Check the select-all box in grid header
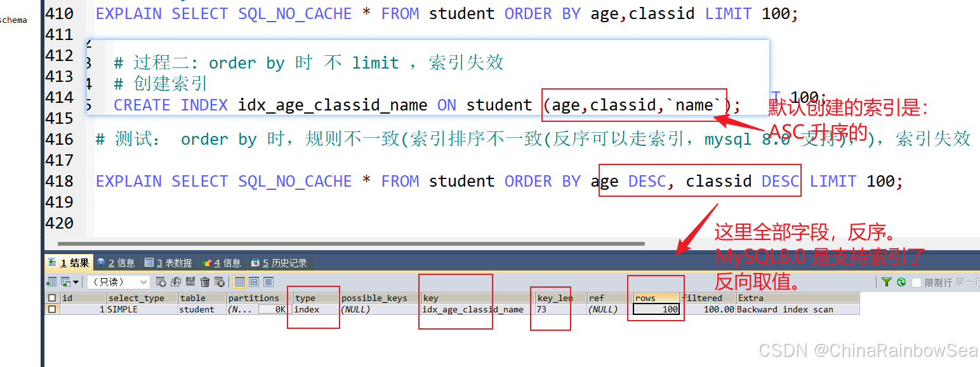The image size is (980, 367). pyautogui.click(x=52, y=298)
